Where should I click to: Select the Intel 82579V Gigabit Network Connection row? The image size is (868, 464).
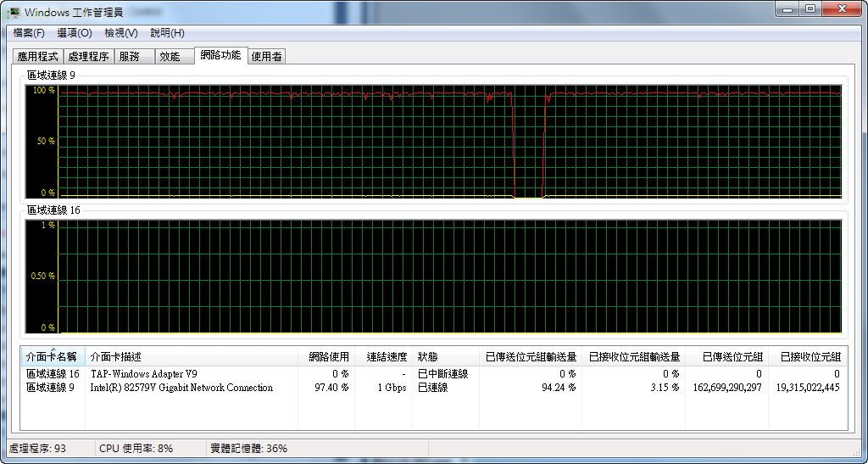[x=181, y=388]
